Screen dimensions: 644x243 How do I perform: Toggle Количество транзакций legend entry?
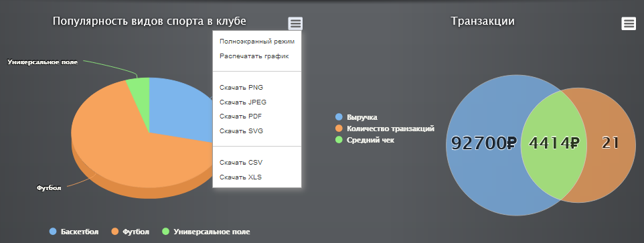coord(385,129)
